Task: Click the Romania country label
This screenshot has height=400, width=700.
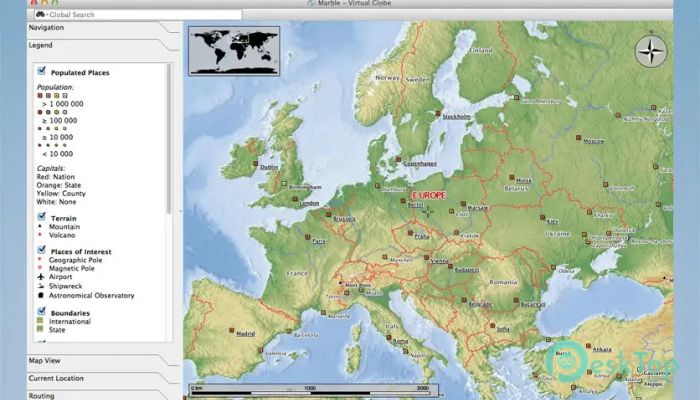Action: point(503,282)
